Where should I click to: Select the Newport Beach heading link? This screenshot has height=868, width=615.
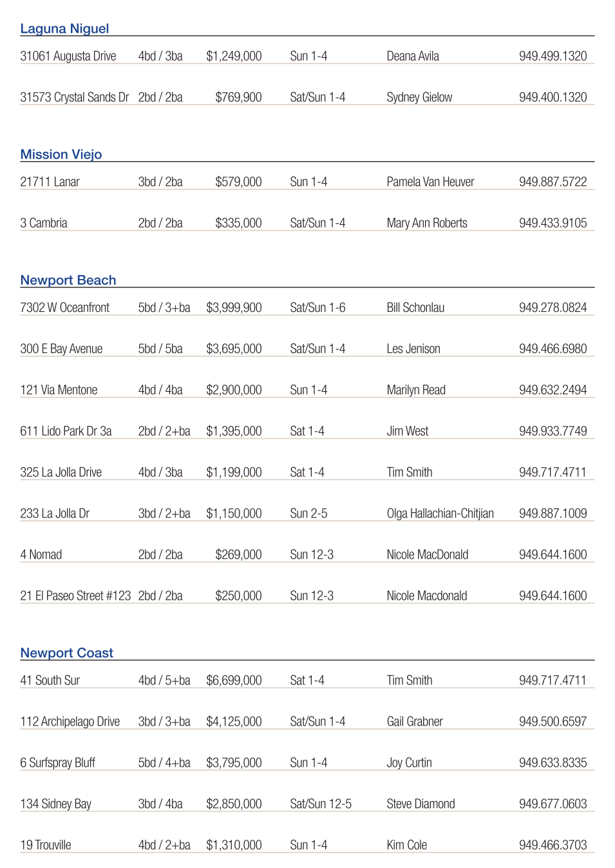pos(68,280)
